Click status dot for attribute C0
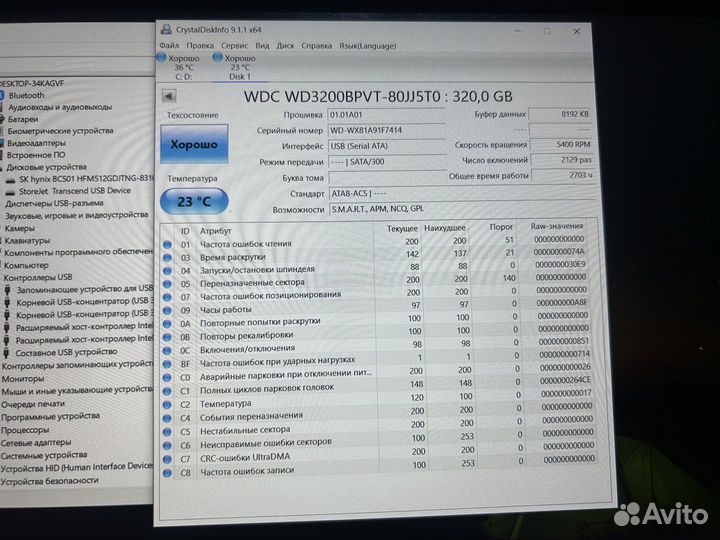This screenshot has height=540, width=720. pyautogui.click(x=167, y=377)
